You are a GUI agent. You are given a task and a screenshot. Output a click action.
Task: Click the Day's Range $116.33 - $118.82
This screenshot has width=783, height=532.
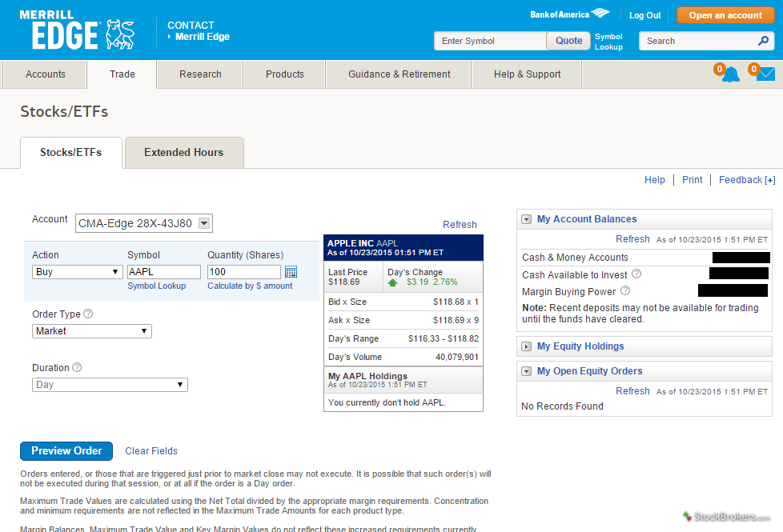[x=444, y=339]
